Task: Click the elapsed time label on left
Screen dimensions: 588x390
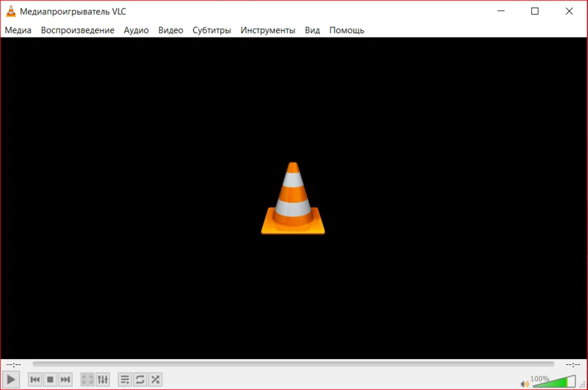Action: coord(14,364)
